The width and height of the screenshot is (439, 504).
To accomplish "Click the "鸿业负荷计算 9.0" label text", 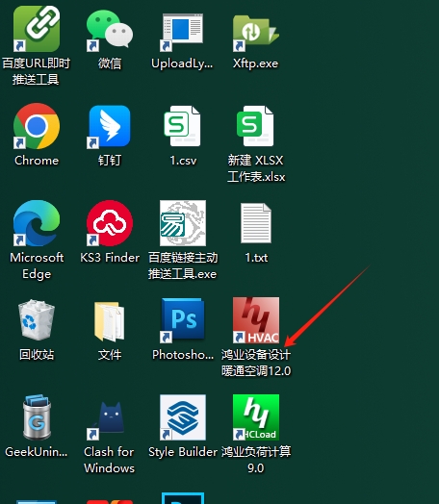I will (x=256, y=460).
